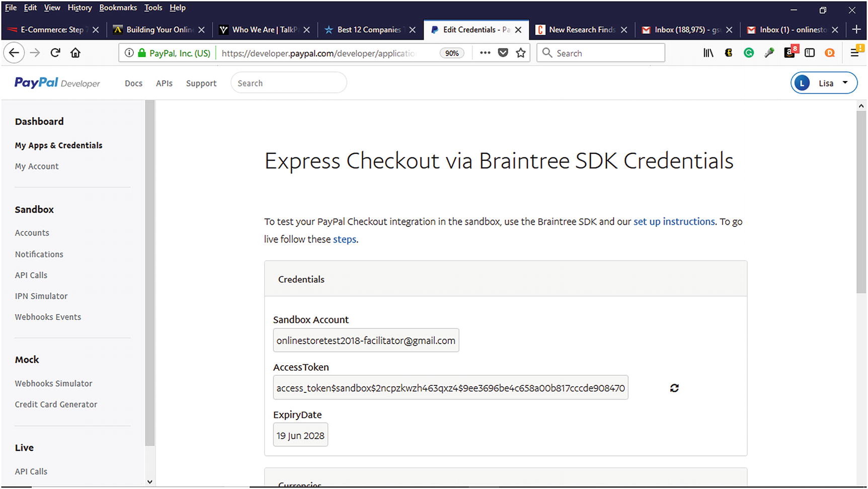
Task: Close the New Research Finds tab
Action: pos(623,30)
